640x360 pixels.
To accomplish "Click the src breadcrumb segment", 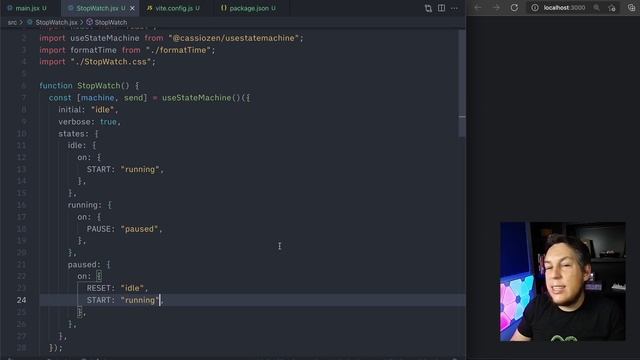I will click(x=12, y=22).
